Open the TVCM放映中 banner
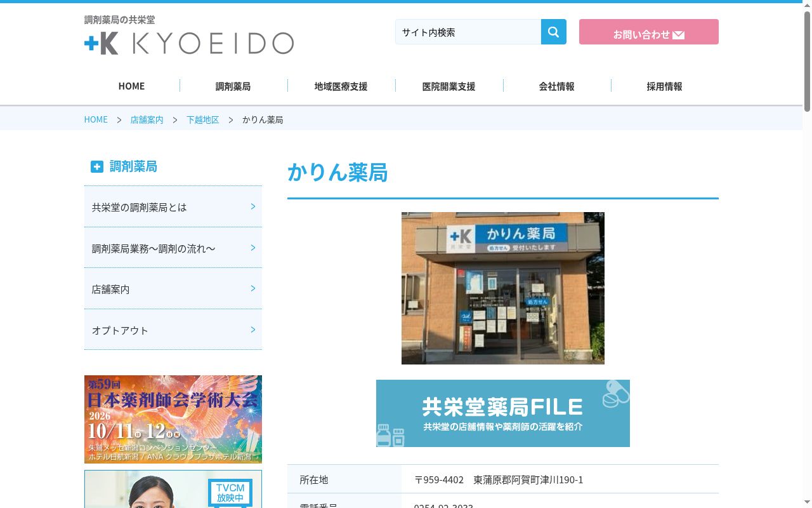The width and height of the screenshot is (812, 508). point(173,489)
